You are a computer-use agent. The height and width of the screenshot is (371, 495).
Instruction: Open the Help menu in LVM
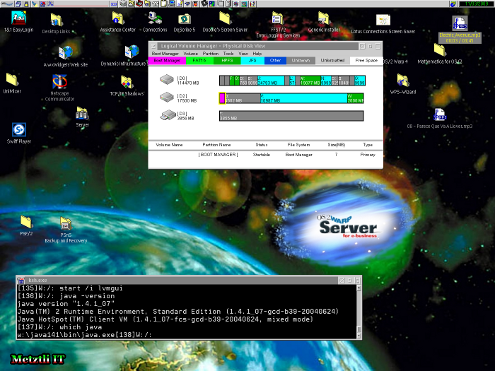tap(257, 53)
